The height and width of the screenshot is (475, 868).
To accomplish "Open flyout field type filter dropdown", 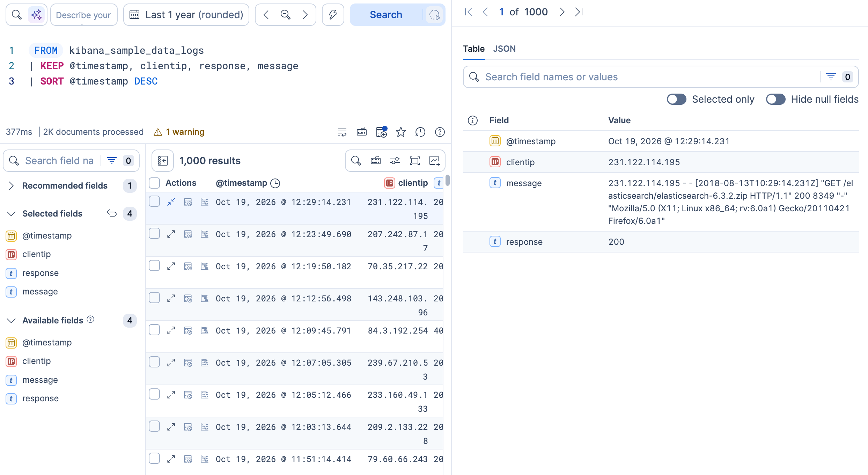I will tap(839, 77).
